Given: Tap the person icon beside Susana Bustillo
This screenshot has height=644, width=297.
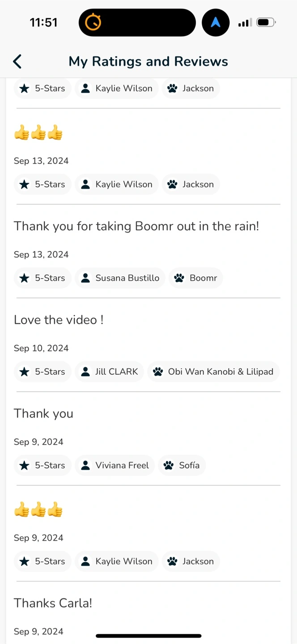Looking at the screenshot, I should coord(85,278).
